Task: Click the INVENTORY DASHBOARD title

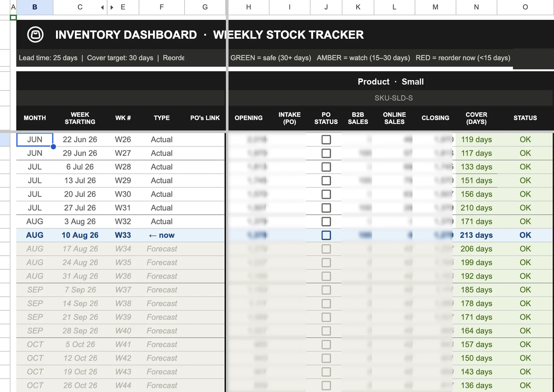Action: click(126, 35)
